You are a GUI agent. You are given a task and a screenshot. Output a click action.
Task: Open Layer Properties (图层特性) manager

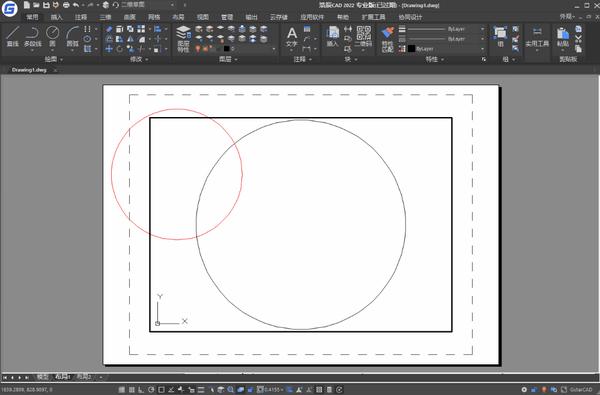click(x=183, y=39)
